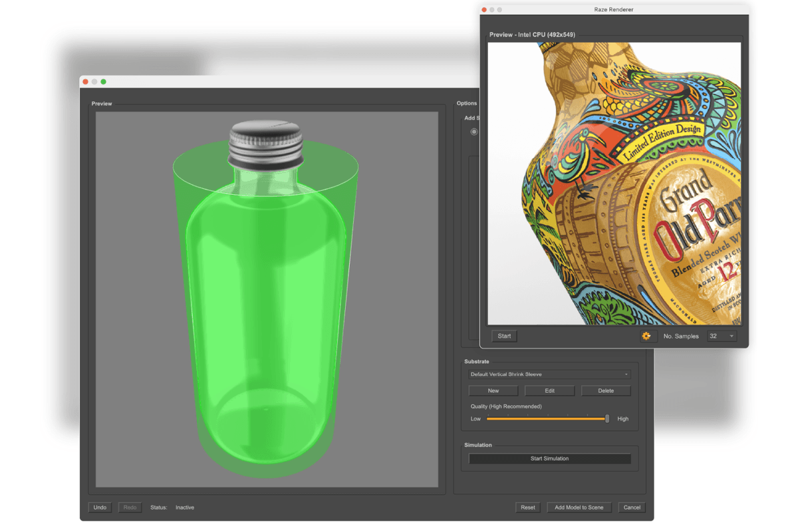Screen dimensions: 798x532
Task: Click the Quality slider handle
Action: click(x=606, y=418)
